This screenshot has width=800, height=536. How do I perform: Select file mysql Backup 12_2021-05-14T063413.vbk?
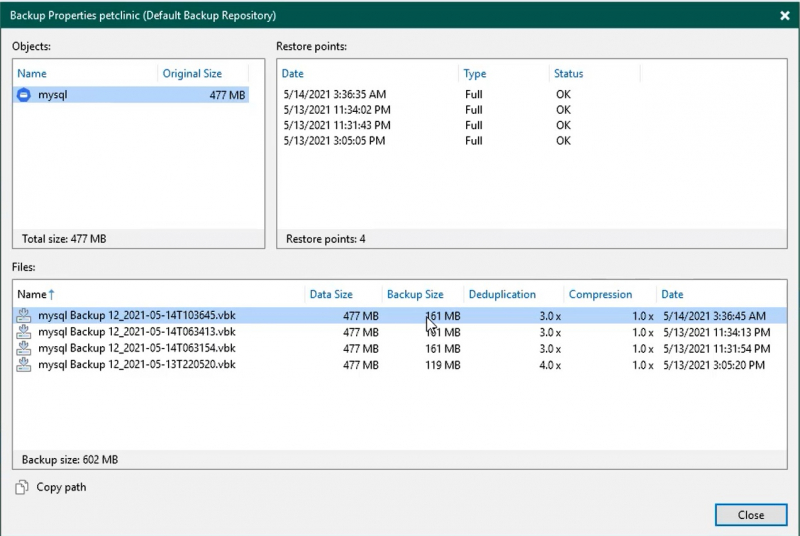point(400,332)
